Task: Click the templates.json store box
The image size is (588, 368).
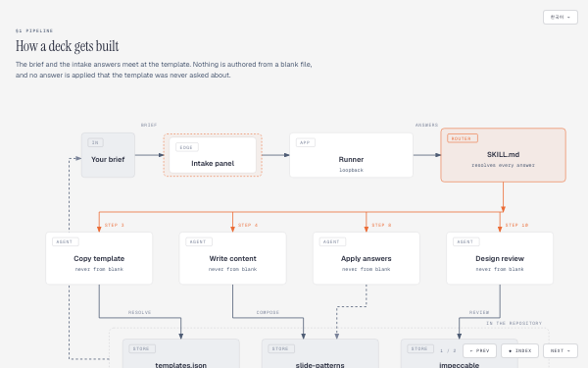Action: 180,353
